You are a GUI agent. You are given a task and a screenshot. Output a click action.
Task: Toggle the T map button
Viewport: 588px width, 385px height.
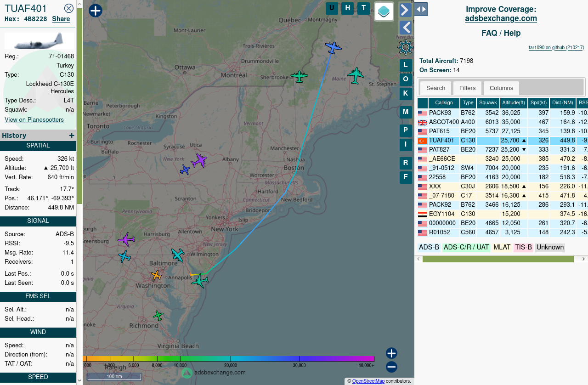[363, 8]
